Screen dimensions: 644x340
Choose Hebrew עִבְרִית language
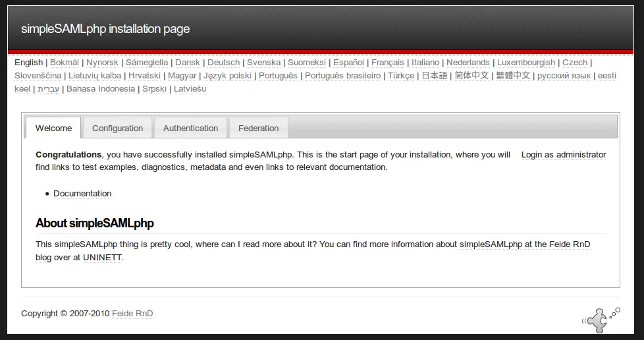49,89
